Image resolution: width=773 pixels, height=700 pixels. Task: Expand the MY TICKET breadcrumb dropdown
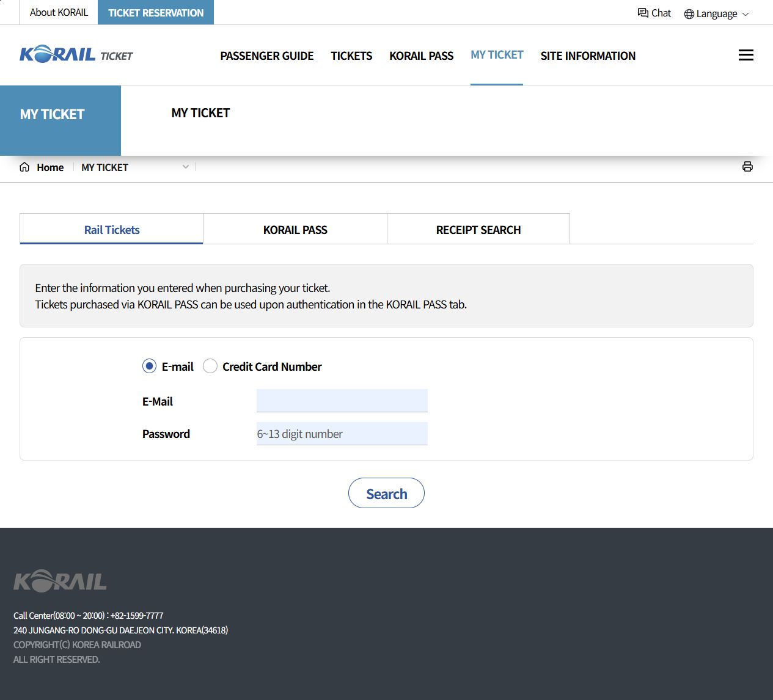tap(185, 167)
